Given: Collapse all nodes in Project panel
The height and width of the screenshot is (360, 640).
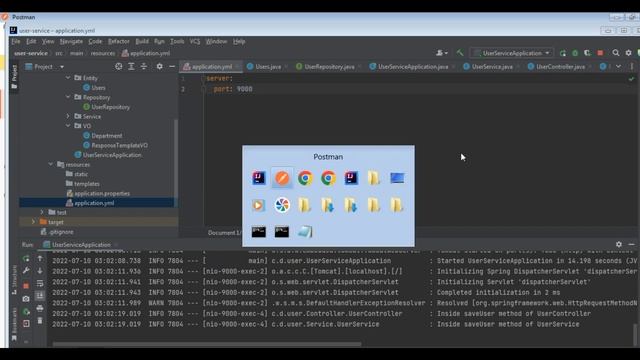Looking at the screenshot, I should point(144,66).
